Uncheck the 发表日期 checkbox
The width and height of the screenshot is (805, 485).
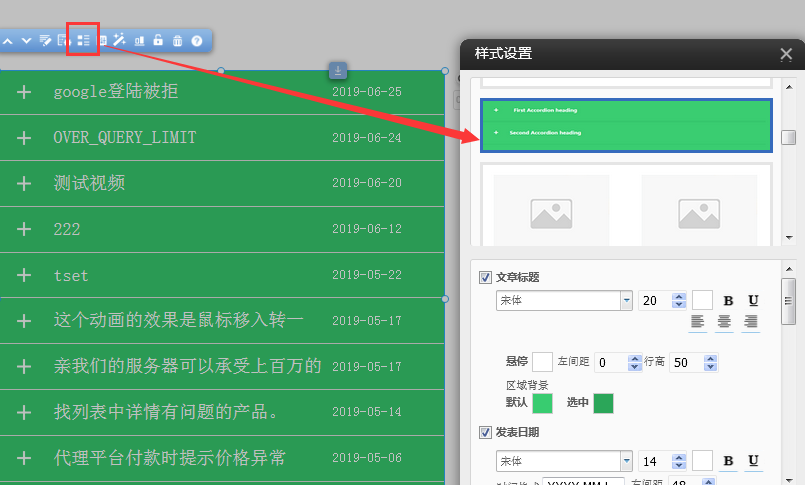point(485,433)
